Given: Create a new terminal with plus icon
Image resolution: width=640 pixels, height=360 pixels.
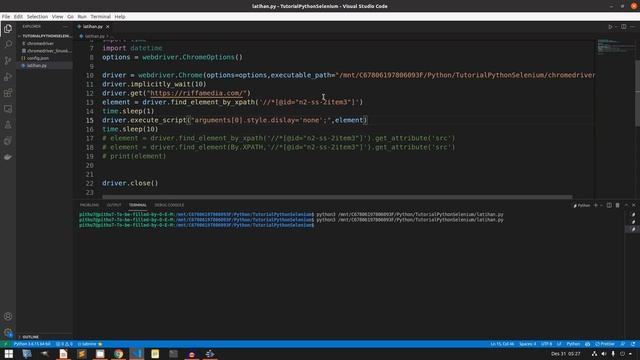Looking at the screenshot, I should 596,205.
